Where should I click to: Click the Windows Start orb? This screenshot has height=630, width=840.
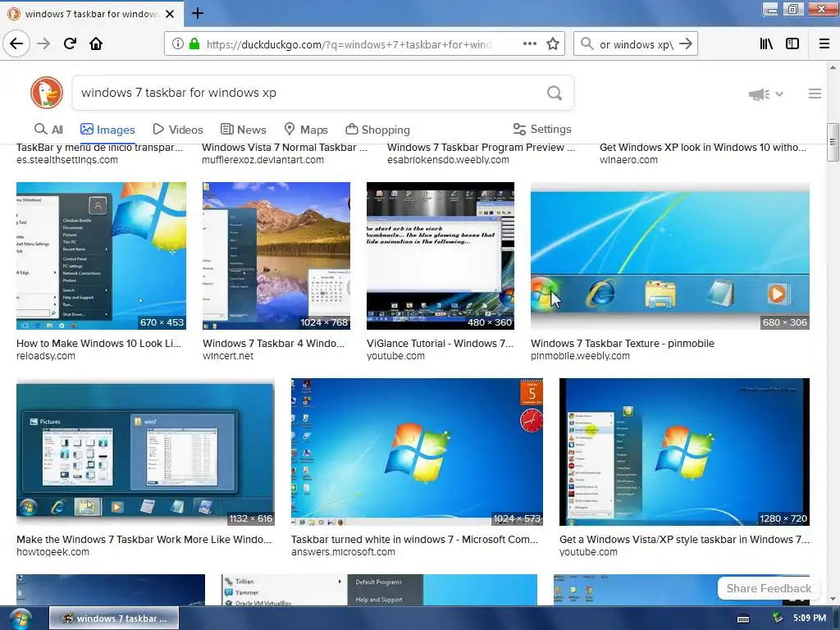(x=21, y=619)
